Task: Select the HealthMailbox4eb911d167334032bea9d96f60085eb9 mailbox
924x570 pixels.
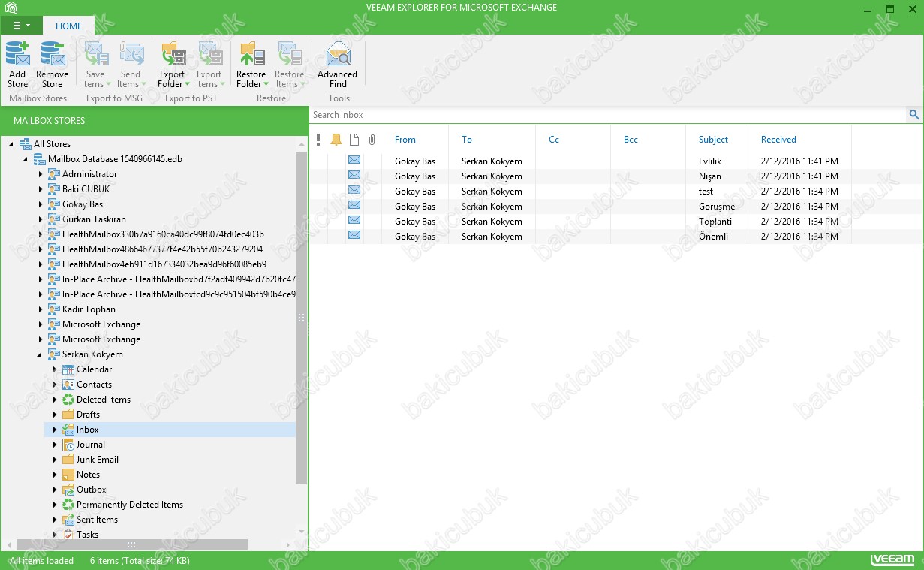Action: point(164,264)
